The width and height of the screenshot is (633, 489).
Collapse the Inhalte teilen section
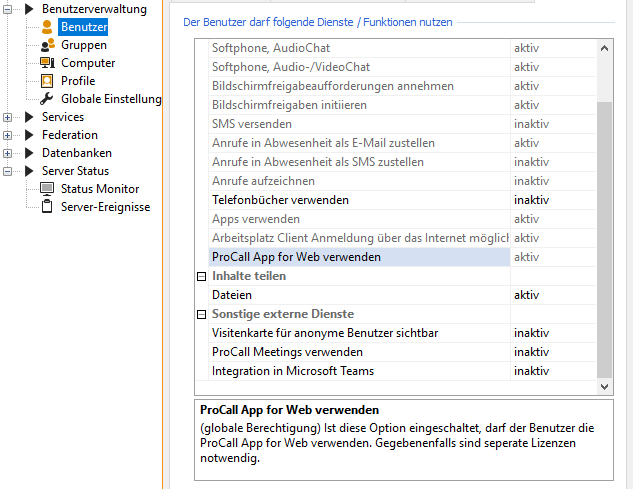pyautogui.click(x=201, y=276)
